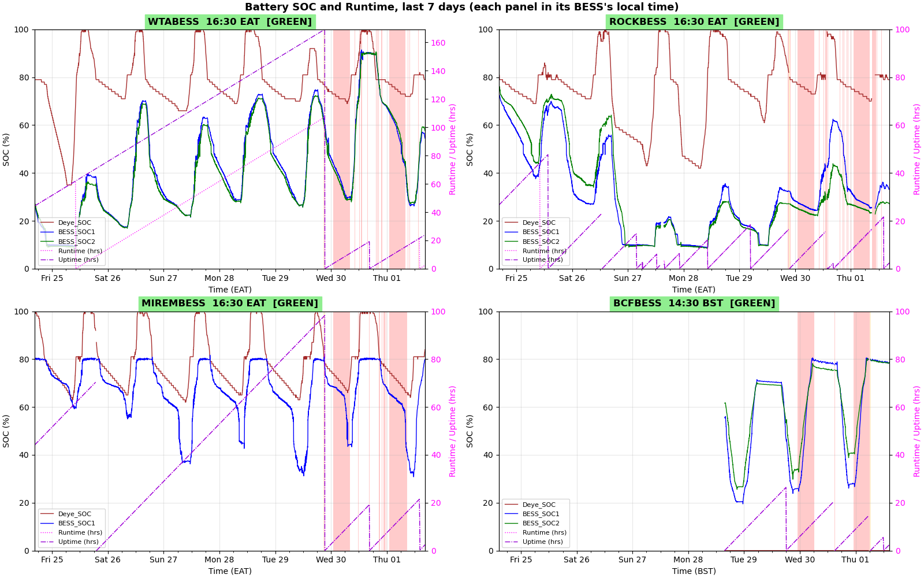Select MIREMBESS "Runtime / Uptime (hrs)" axis label
The width and height of the screenshot is (924, 578).
[x=452, y=431]
